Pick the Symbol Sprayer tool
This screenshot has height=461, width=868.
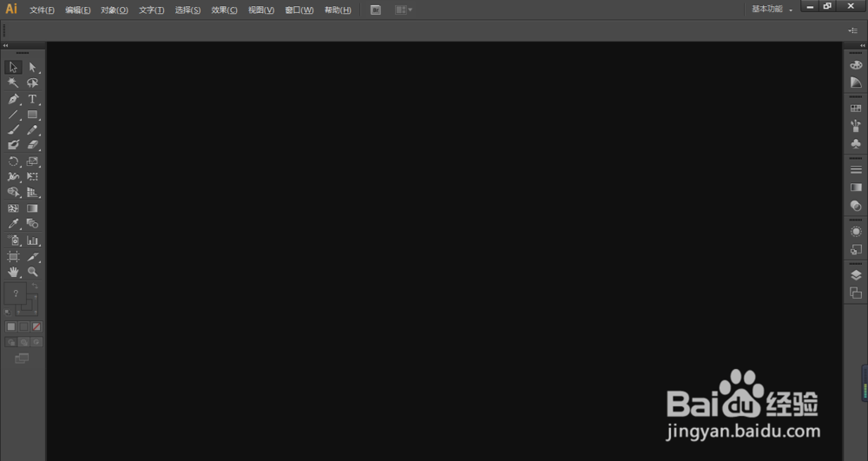13,240
